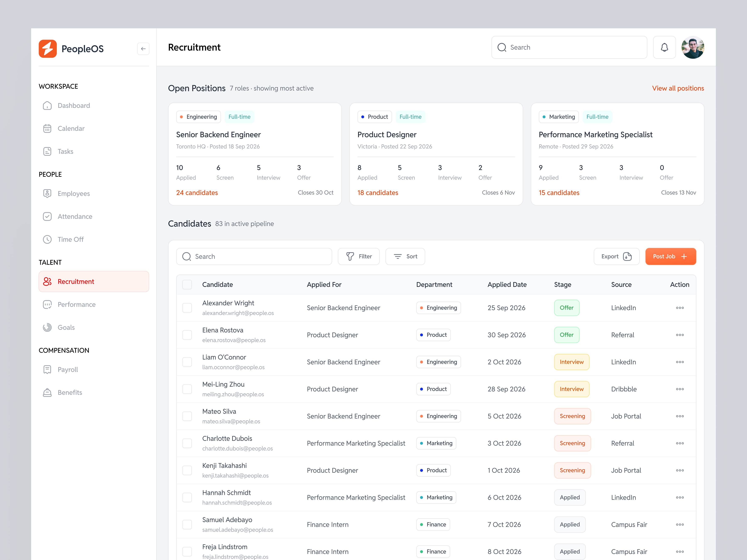
Task: Open action menu for Kenji Takahashi
Action: click(680, 471)
